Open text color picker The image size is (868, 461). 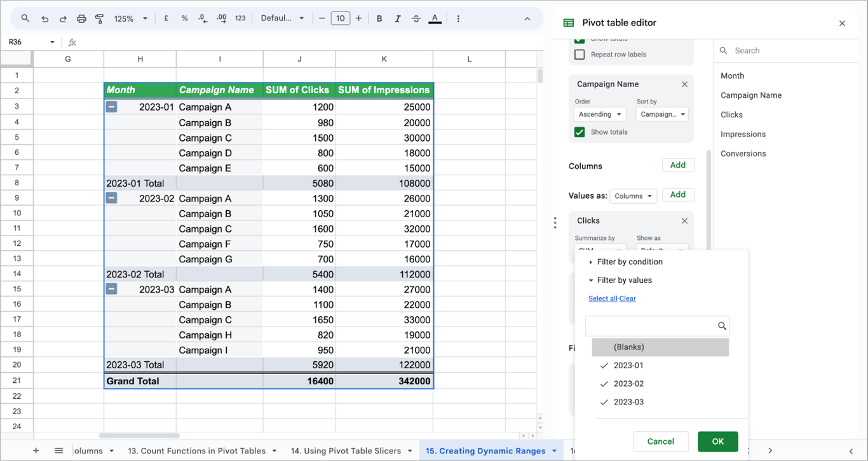click(x=435, y=18)
